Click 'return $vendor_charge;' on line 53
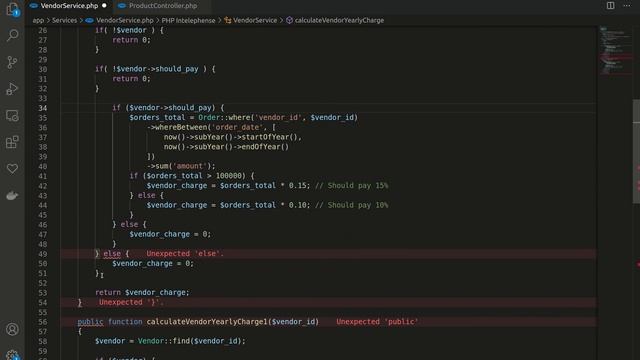640x360 pixels. point(142,293)
